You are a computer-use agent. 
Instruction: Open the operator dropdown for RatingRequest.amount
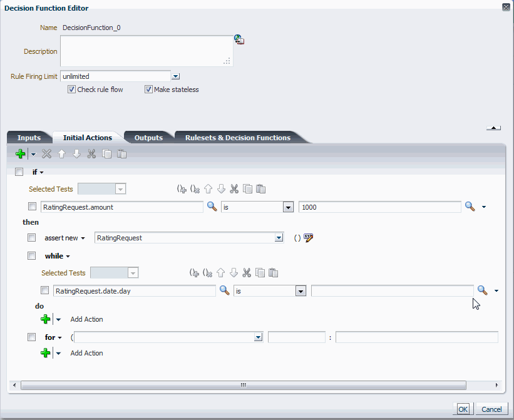point(288,207)
